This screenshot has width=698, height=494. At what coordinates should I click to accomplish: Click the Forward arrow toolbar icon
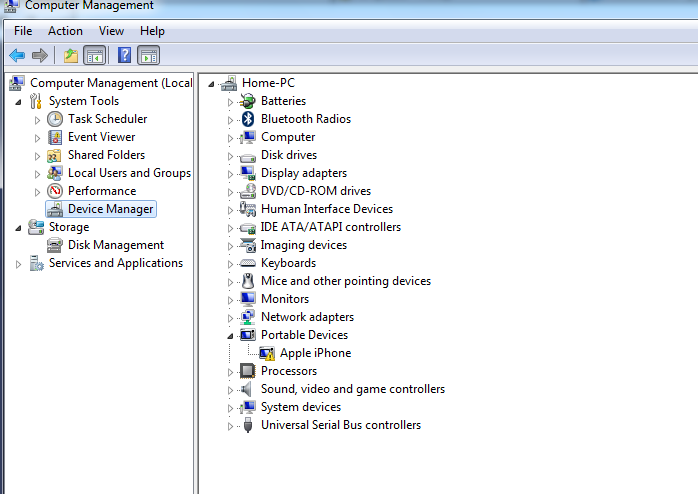pyautogui.click(x=40, y=56)
